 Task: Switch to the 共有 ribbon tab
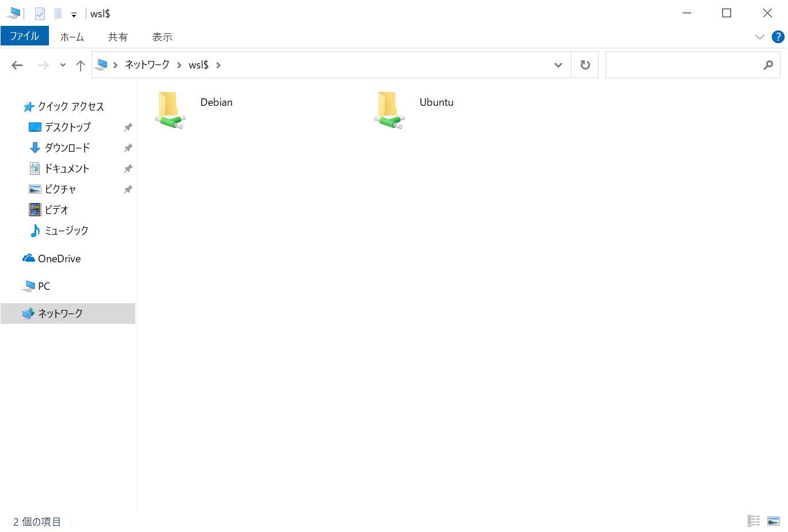pos(117,37)
